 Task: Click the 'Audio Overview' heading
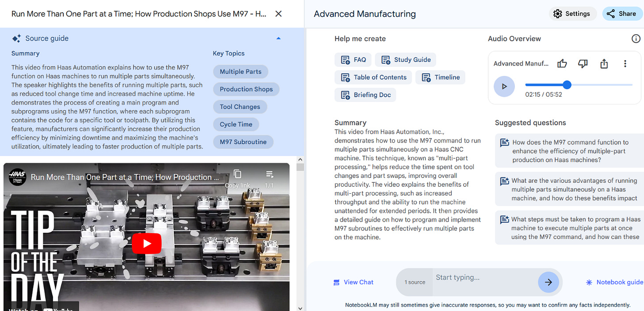click(x=514, y=38)
